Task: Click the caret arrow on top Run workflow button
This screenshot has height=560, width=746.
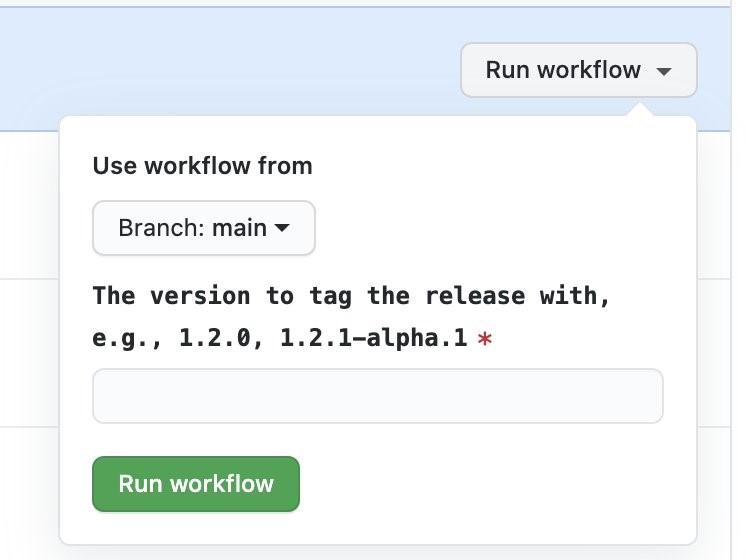Action: [664, 72]
